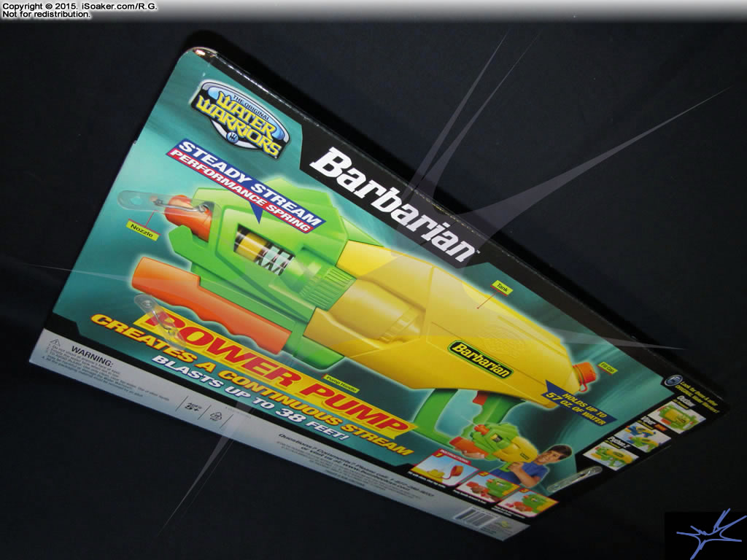Click the "Python 2" blaster thumbnail
Screen dimensions: 747x560
pyautogui.click(x=612, y=456)
